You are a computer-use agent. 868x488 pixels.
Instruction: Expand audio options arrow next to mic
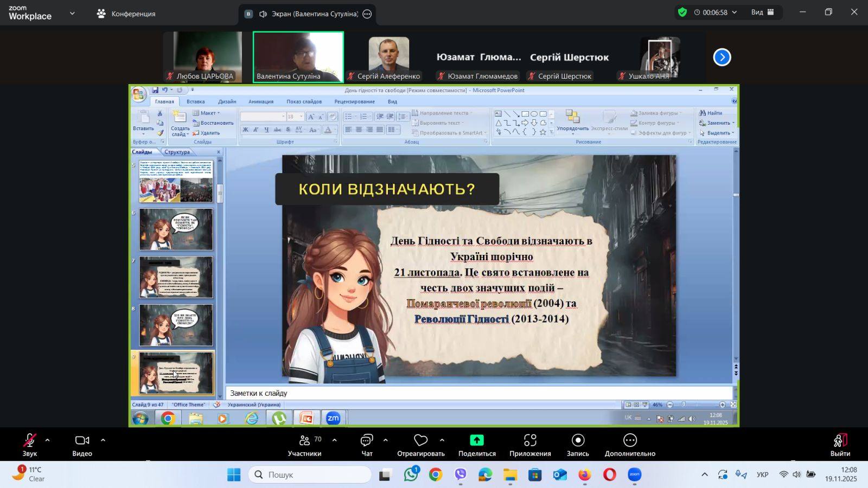[48, 440]
